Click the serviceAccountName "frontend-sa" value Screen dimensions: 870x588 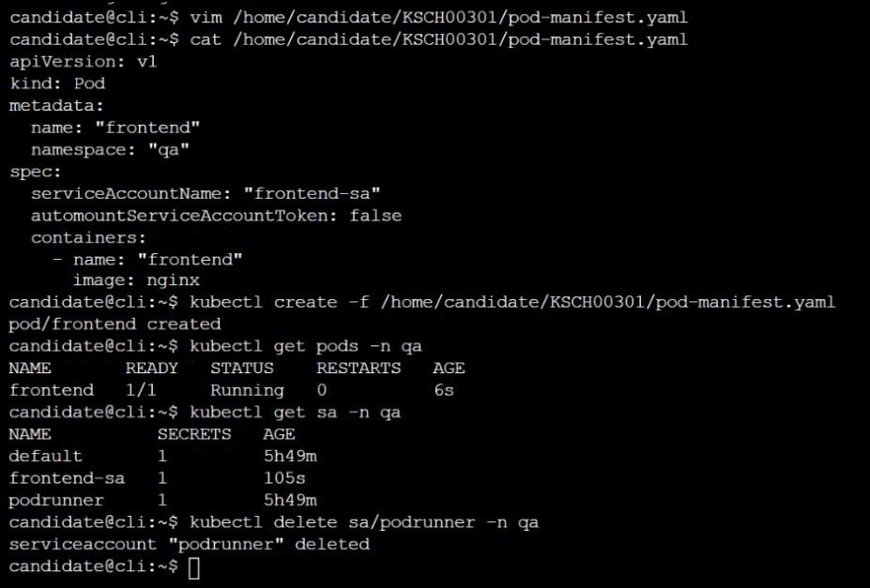point(312,193)
